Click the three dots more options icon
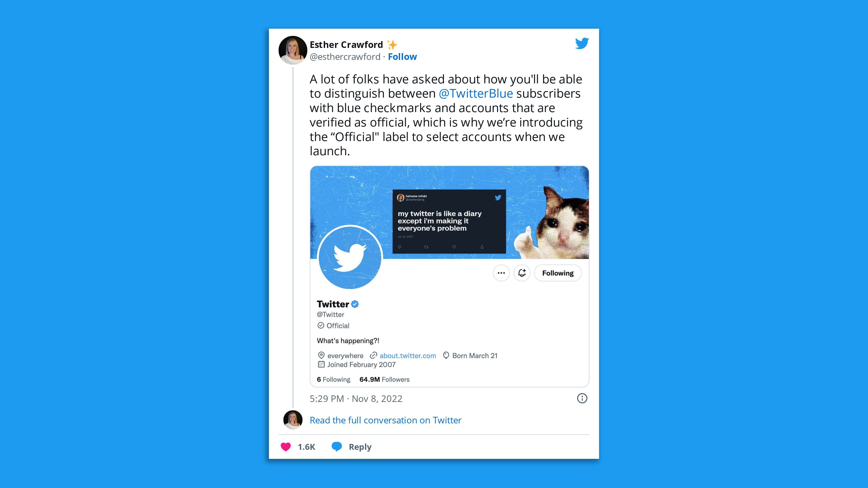The width and height of the screenshot is (868, 488). (x=501, y=273)
